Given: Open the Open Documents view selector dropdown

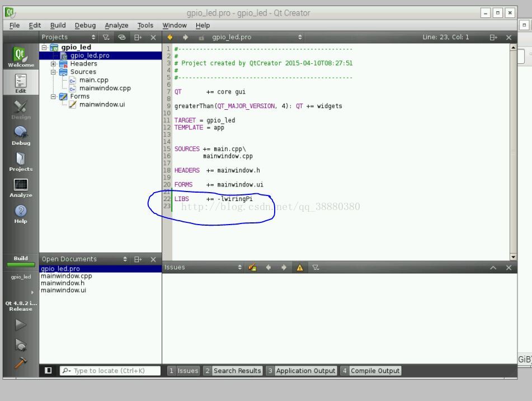Looking at the screenshot, I should point(84,259).
